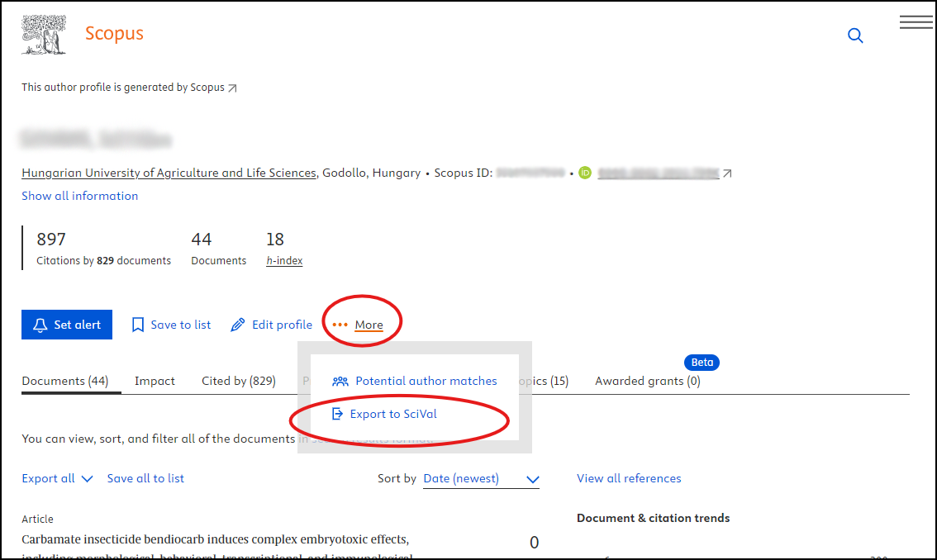The width and height of the screenshot is (937, 560).
Task: Click the 'Article' document type label
Action: pos(38,520)
